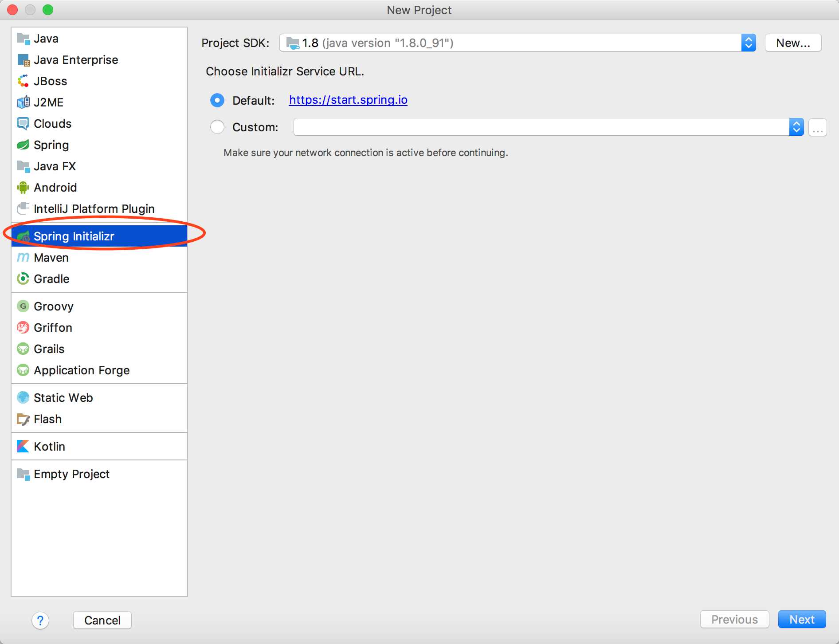Click the Java Enterprise icon
The image size is (839, 644).
(x=23, y=60)
